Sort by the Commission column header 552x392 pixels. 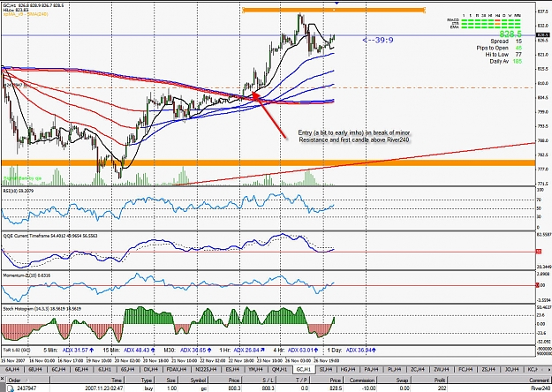361,380
